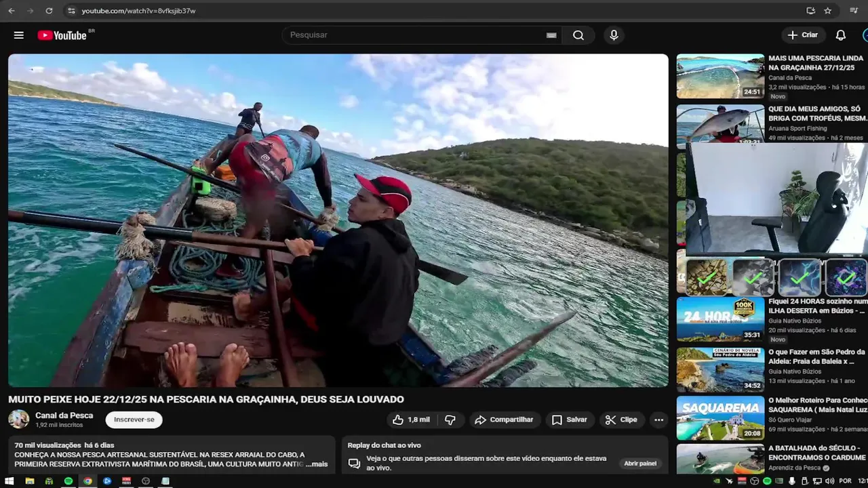Screen dimensions: 868x488
Task: Open title MAIS UMA PESCARIA LINDA NA GRAÇAINHA
Action: pyautogui.click(x=816, y=63)
